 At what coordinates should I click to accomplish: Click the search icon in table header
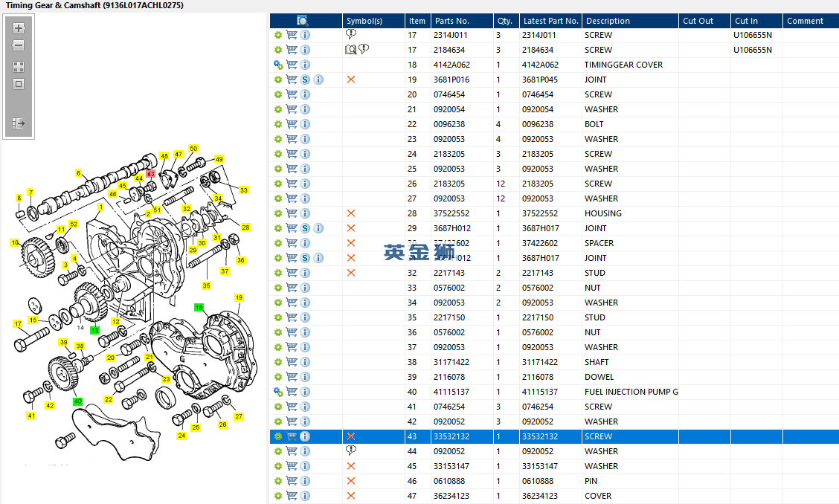pyautogui.click(x=302, y=21)
